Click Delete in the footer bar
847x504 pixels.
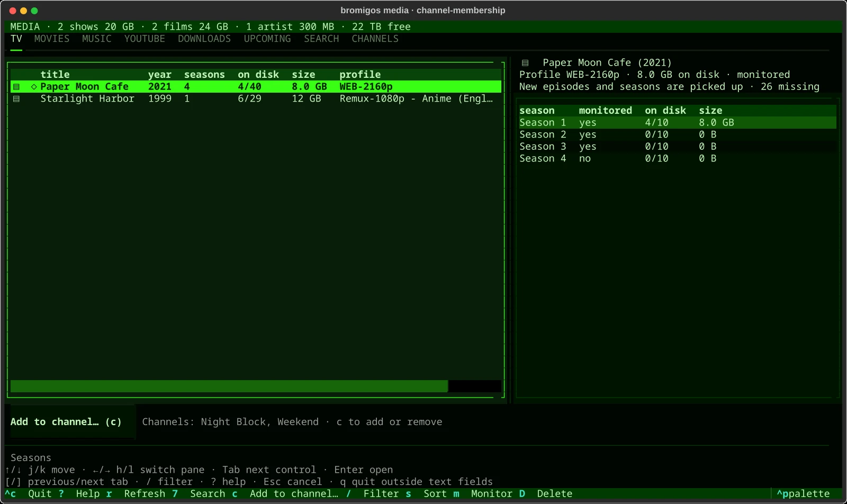(555, 494)
